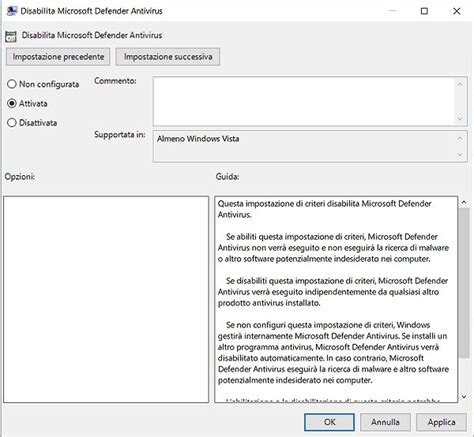Click the Guida: label
This screenshot has width=474, height=437.
point(227,176)
